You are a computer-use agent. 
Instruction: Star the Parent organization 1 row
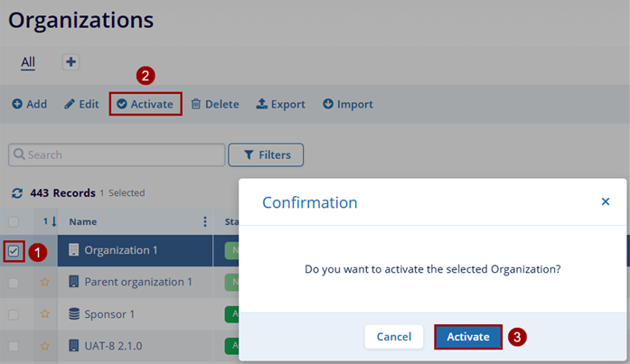pyautogui.click(x=43, y=282)
